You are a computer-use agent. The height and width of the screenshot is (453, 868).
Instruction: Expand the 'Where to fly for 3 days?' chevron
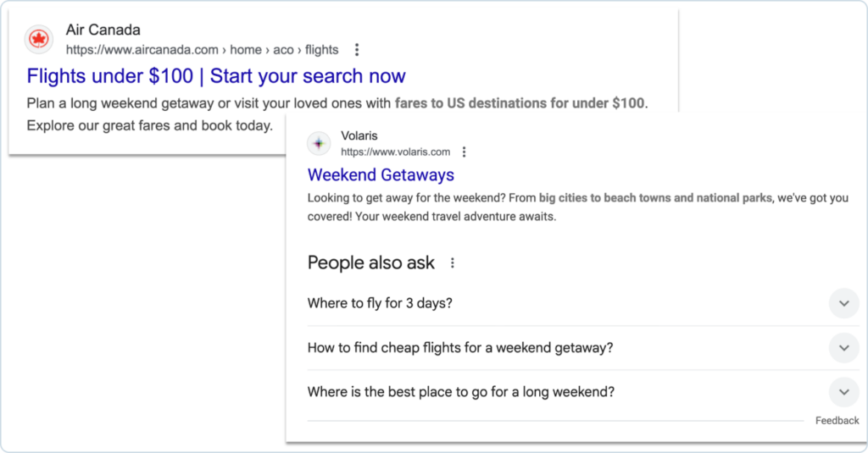tap(843, 303)
